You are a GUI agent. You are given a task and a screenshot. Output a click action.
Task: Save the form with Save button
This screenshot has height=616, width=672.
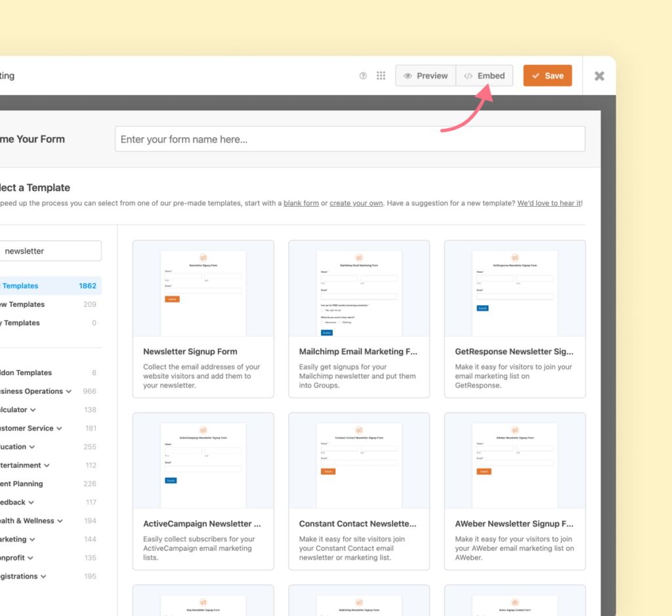click(x=547, y=76)
